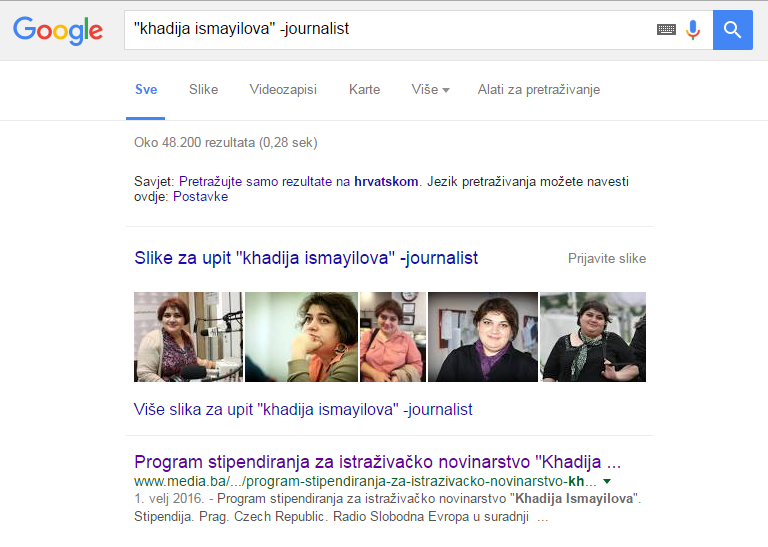Open the Videozapisi tab
Screen dimensions: 768x547
pos(283,90)
